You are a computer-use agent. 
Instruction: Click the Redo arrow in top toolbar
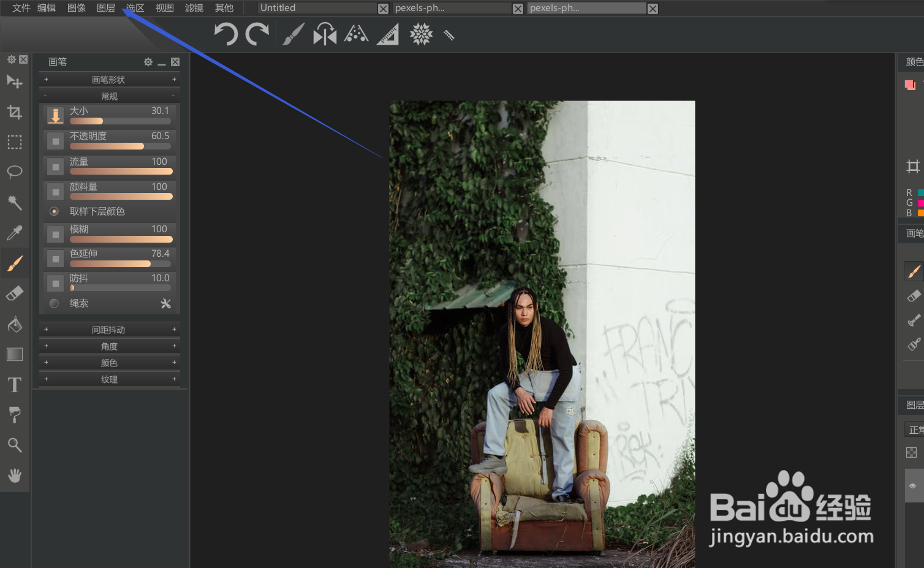[x=257, y=34]
